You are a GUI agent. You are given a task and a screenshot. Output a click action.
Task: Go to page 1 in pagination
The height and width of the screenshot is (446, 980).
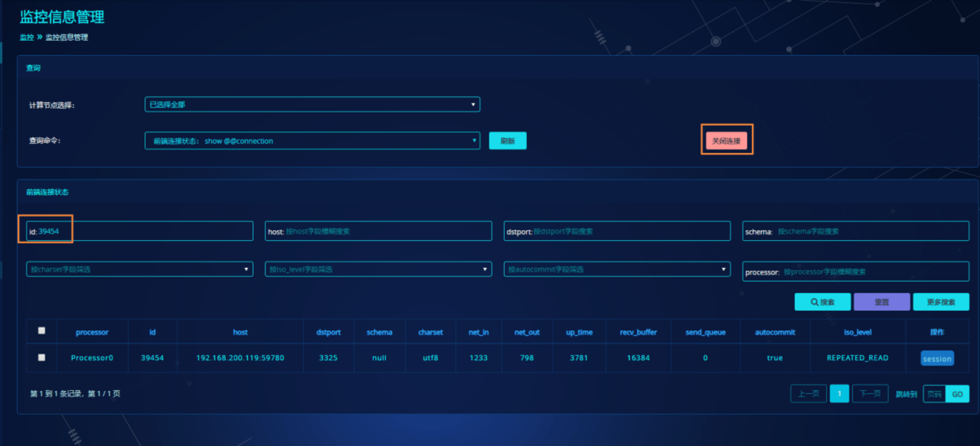839,394
